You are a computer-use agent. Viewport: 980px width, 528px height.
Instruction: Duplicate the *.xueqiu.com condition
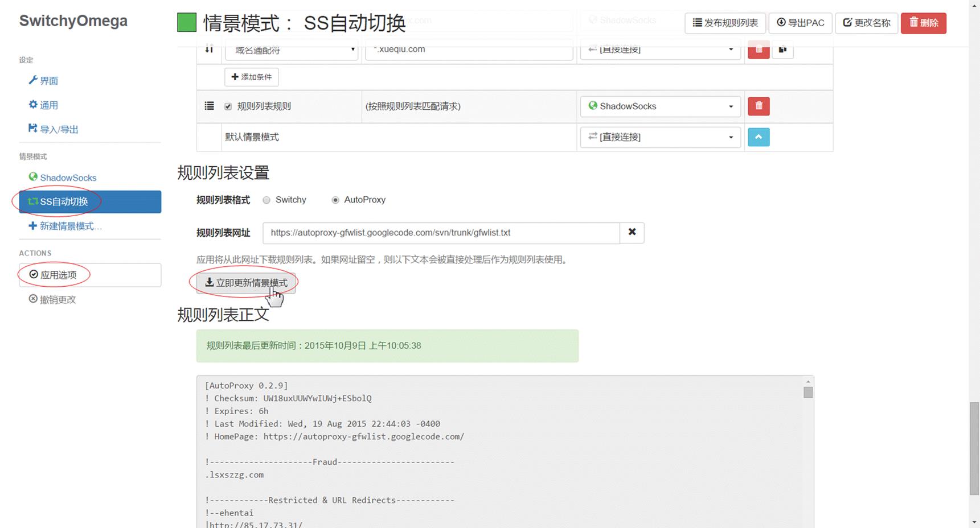(x=783, y=49)
